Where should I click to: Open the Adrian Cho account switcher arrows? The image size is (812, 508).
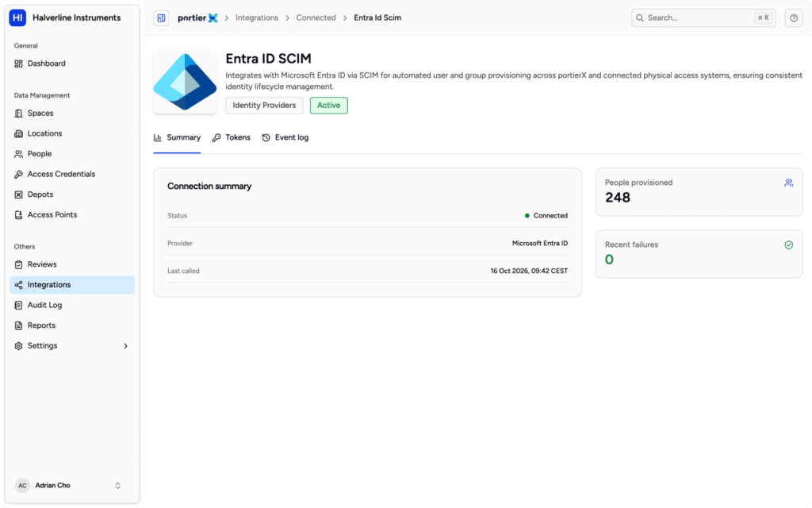(x=117, y=485)
